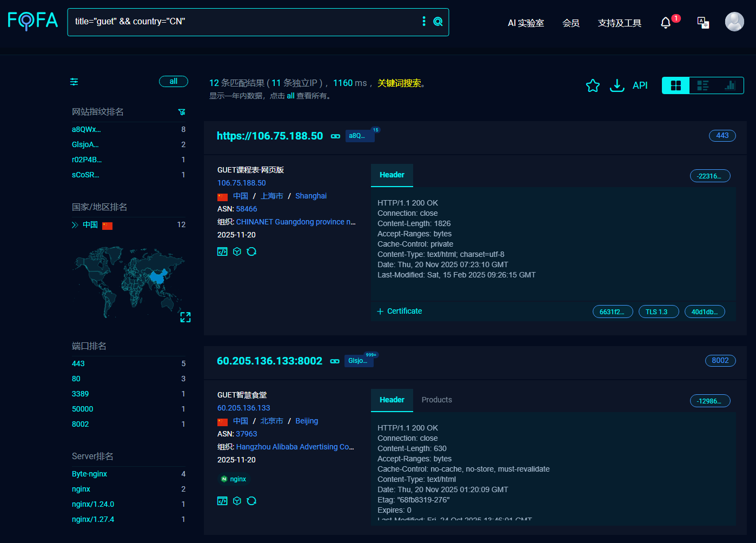The image size is (756, 543).
Task: Click 关键词搜索 link
Action: (399, 83)
